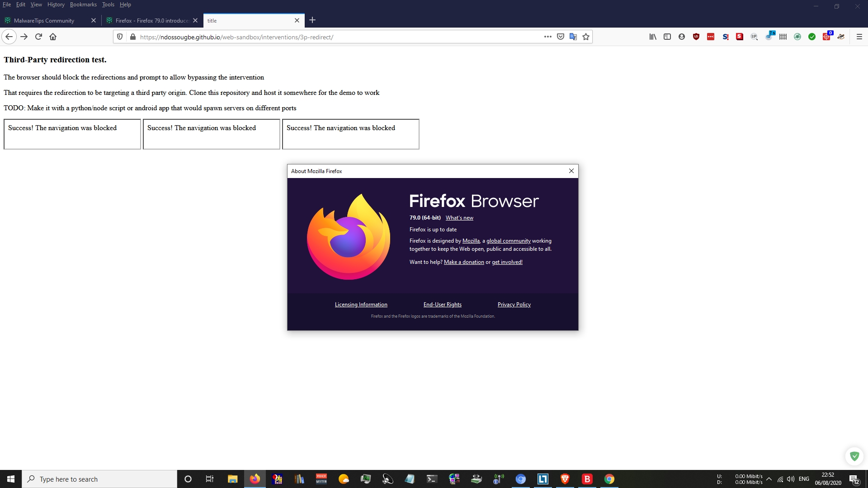
Task: Open the Firefox Account icon
Action: coord(682,37)
